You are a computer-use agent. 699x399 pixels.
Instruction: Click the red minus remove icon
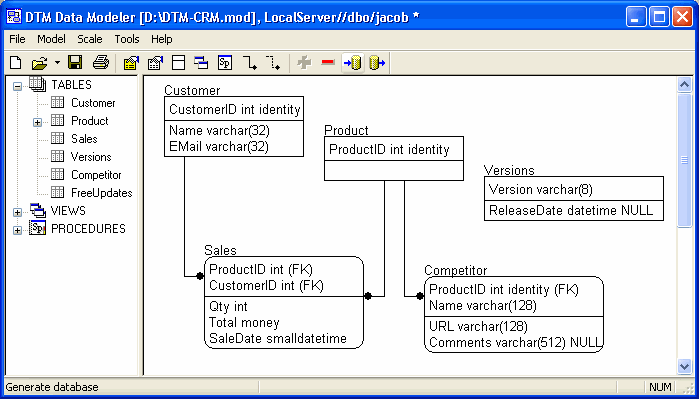[328, 63]
